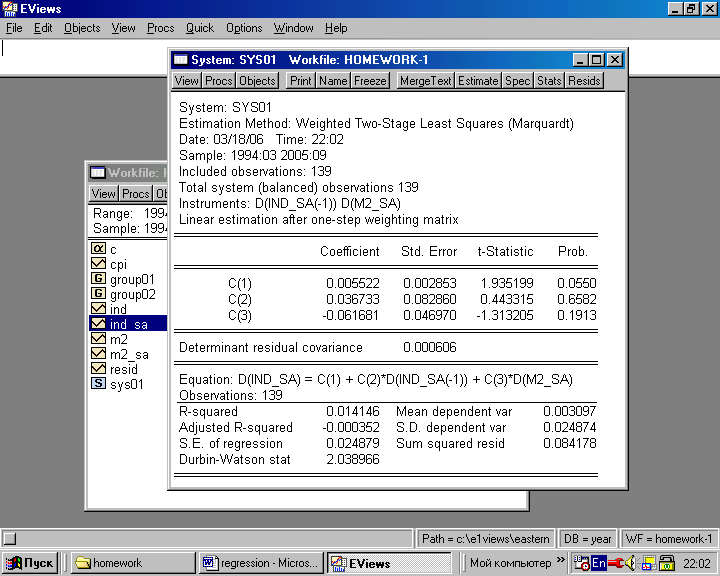Select the group02 group icon
Viewport: 720px width, 576px height.
pos(98,294)
